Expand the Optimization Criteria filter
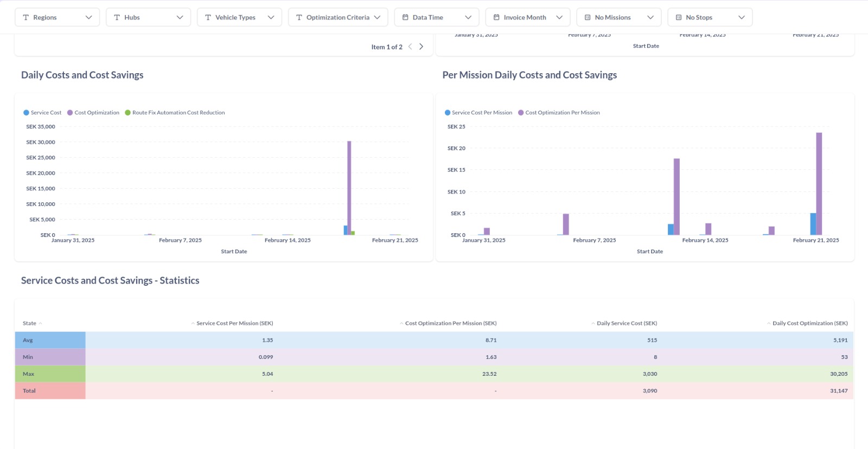 pos(338,17)
